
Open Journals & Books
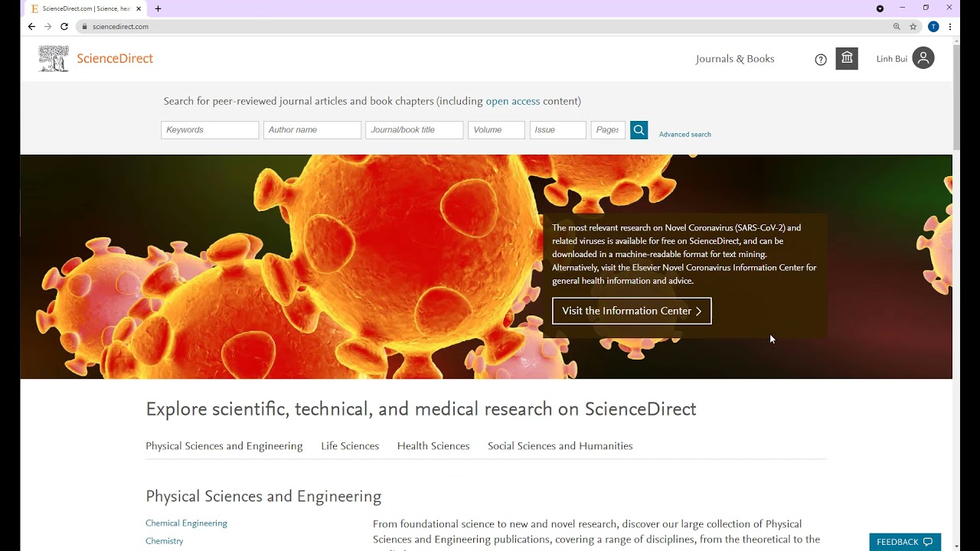click(x=735, y=59)
